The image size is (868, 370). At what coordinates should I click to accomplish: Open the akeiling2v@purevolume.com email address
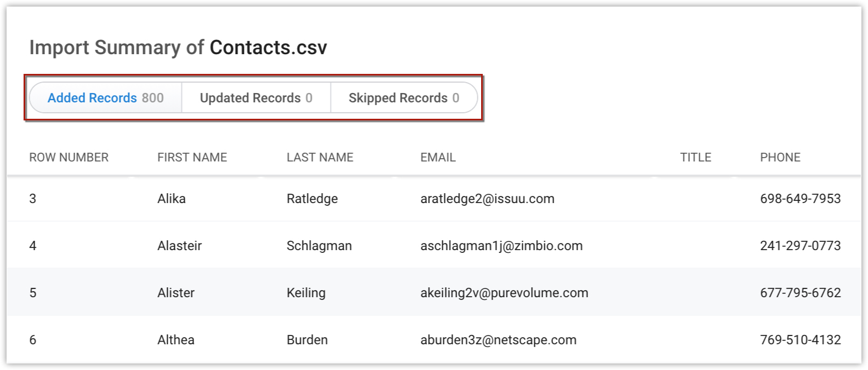504,293
